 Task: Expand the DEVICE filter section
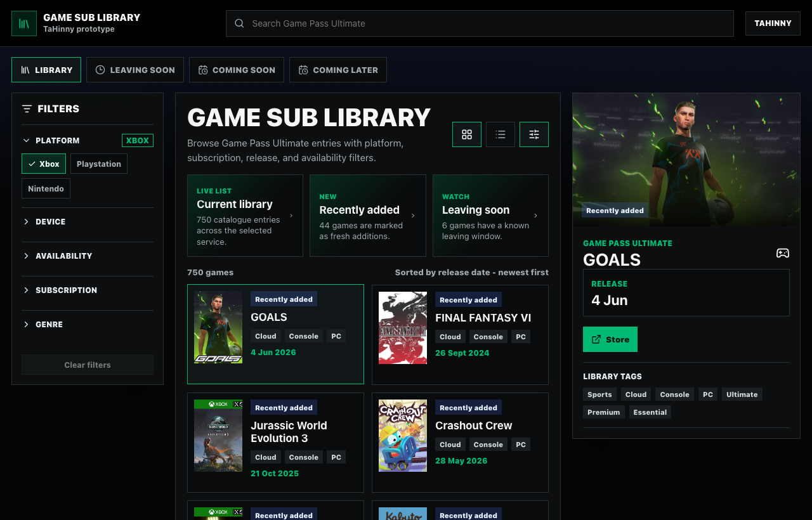click(88, 221)
